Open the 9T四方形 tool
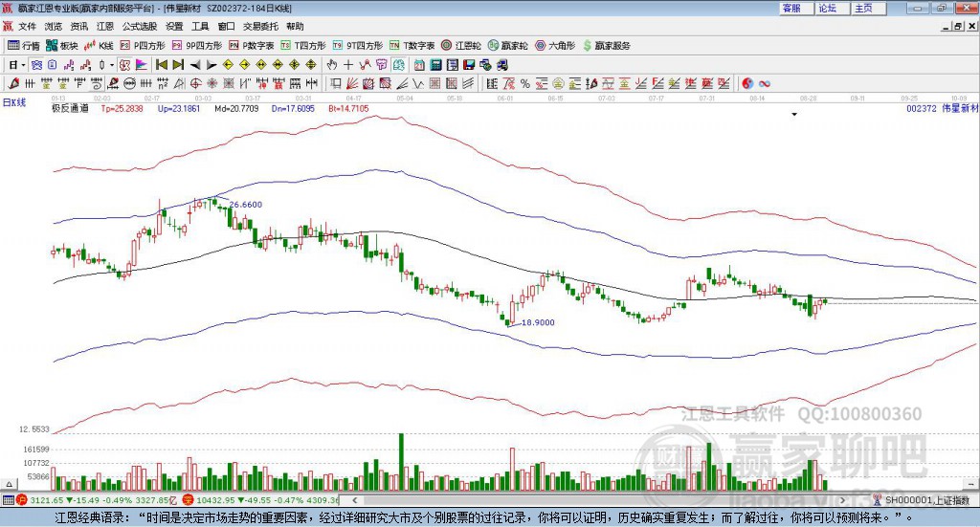This screenshot has width=980, height=527. pos(358,46)
